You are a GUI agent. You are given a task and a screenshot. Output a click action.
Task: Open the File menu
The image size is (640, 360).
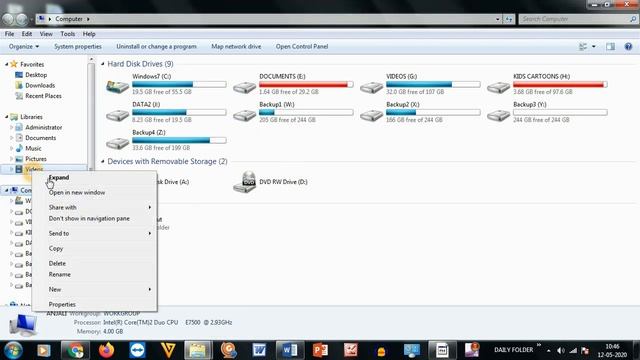[x=9, y=34]
